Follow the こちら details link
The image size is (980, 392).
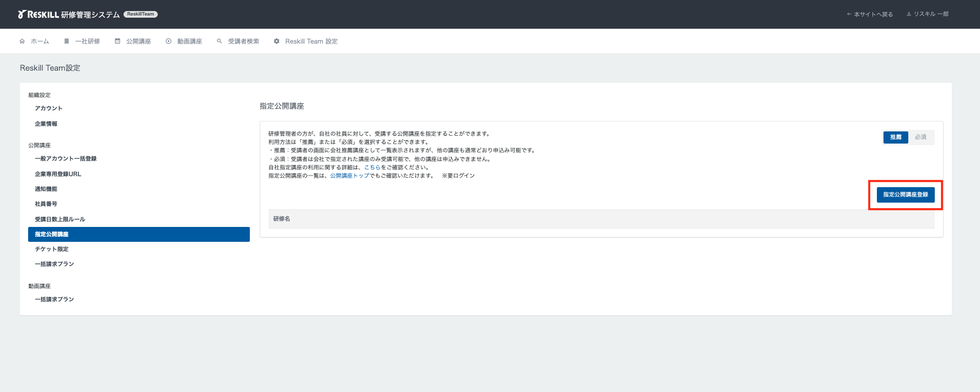pyautogui.click(x=372, y=167)
